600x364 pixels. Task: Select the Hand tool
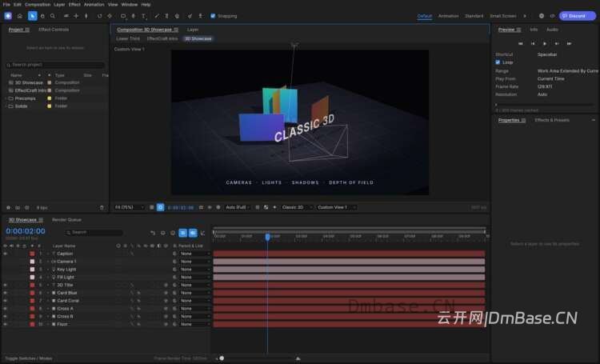[x=42, y=16]
